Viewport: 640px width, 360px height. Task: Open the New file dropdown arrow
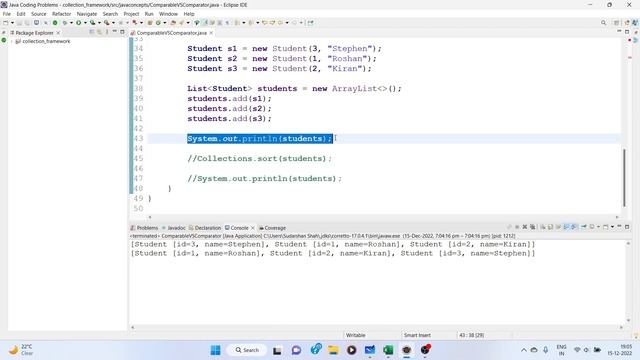coord(12,23)
